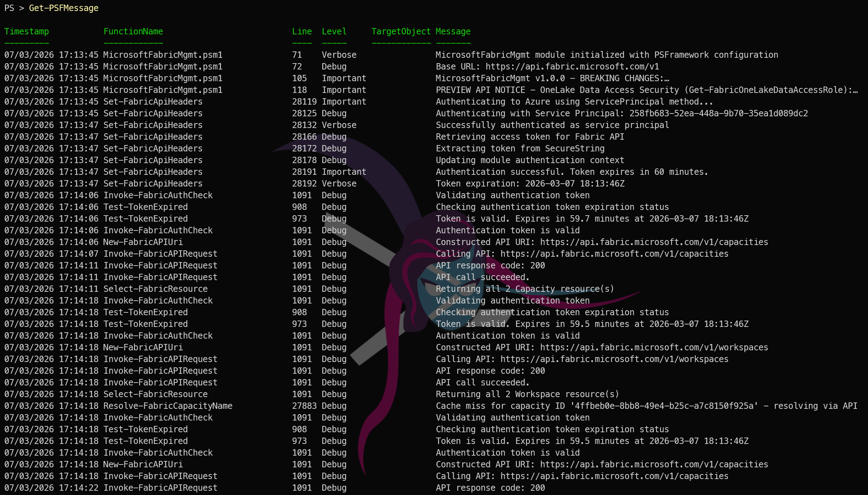Select 'Token expiration: 2026-03-07 18:13:46Z' text

(x=530, y=183)
